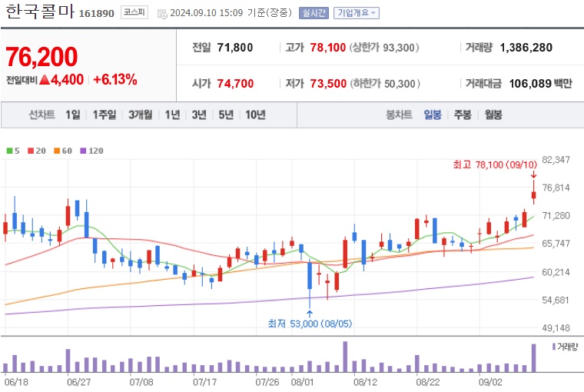Click the 07/08 date axis label
This screenshot has width=584, height=392.
click(141, 382)
